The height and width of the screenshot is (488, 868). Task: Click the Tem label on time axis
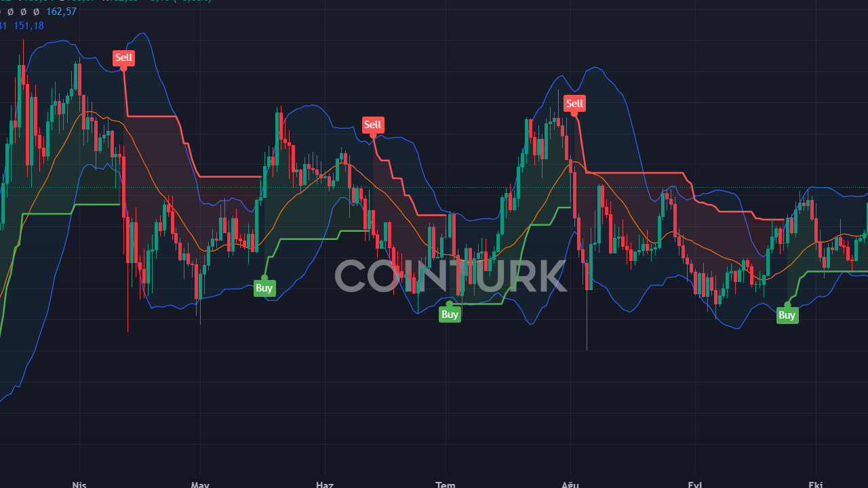(446, 484)
